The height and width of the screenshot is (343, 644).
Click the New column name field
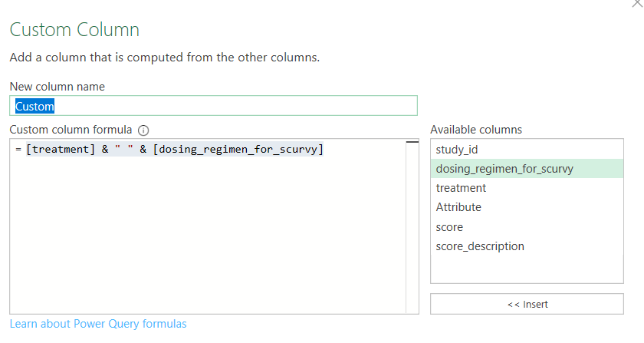(214, 106)
